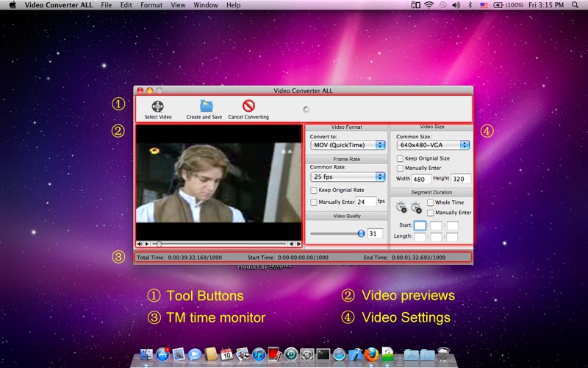Screen dimensions: 588x368
Task: Launch Terminal from the dock
Action: click(323, 354)
